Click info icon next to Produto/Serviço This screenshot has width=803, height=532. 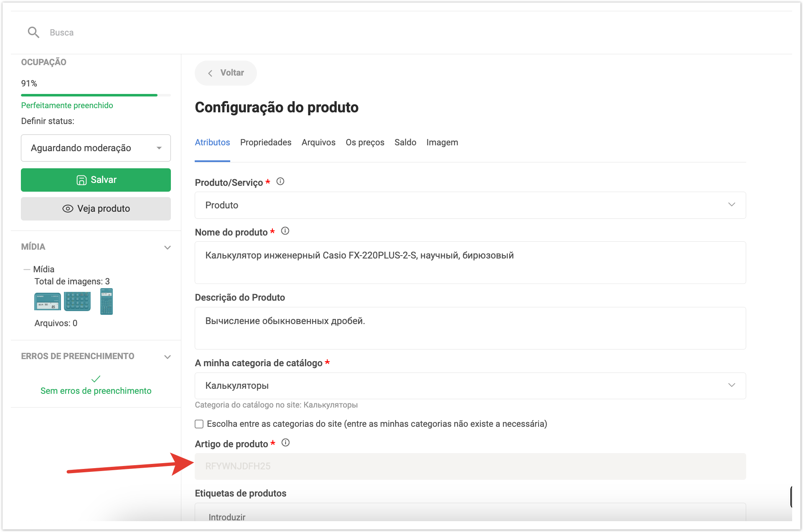pyautogui.click(x=280, y=182)
